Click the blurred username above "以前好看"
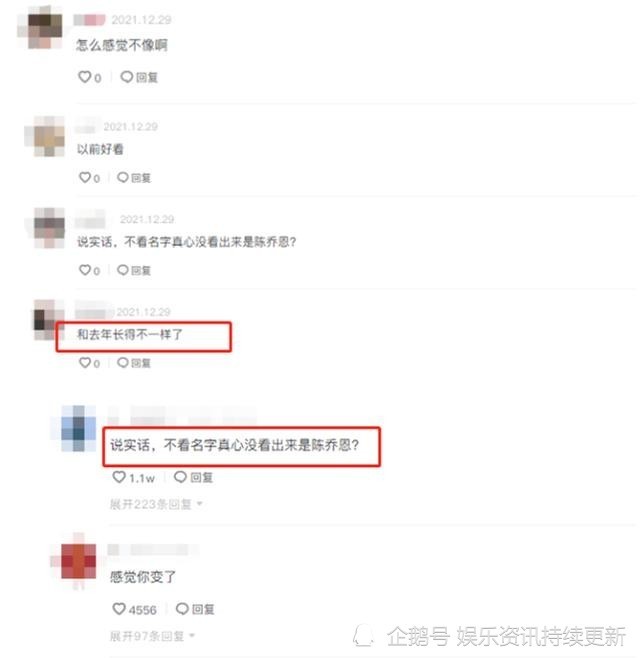 pos(88,126)
